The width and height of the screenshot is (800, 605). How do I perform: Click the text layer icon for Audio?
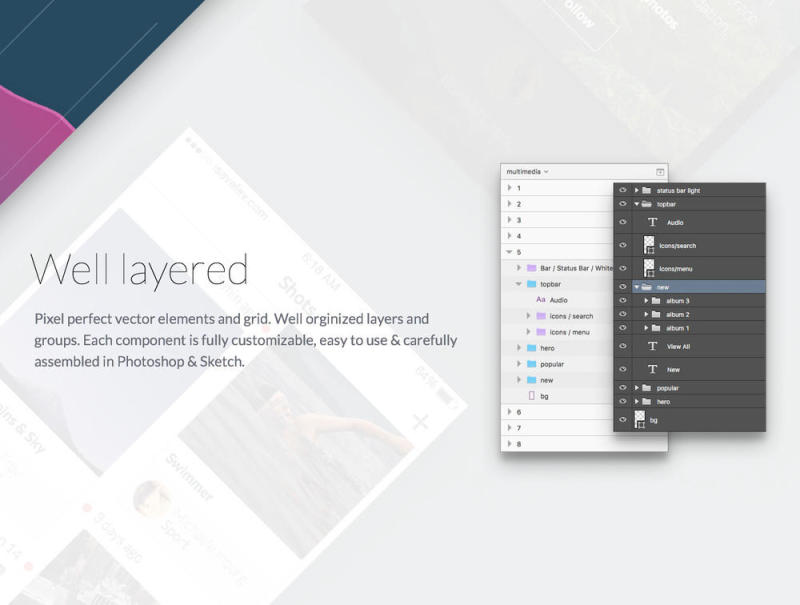tap(652, 223)
